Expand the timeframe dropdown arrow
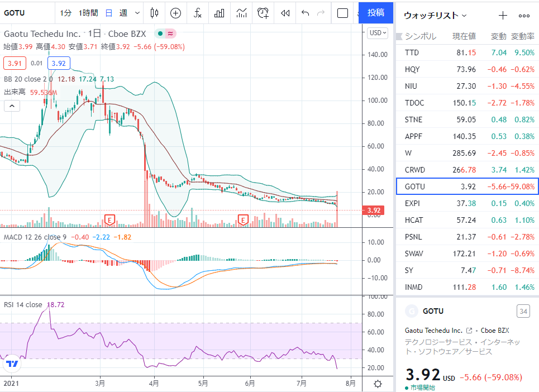 click(x=137, y=13)
